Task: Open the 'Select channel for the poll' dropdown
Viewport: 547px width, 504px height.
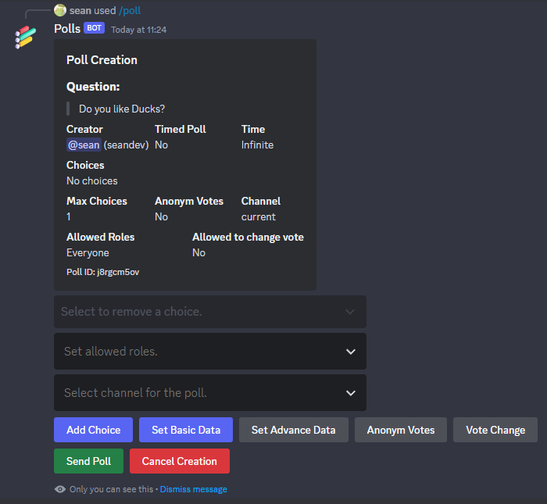Action: point(210,393)
